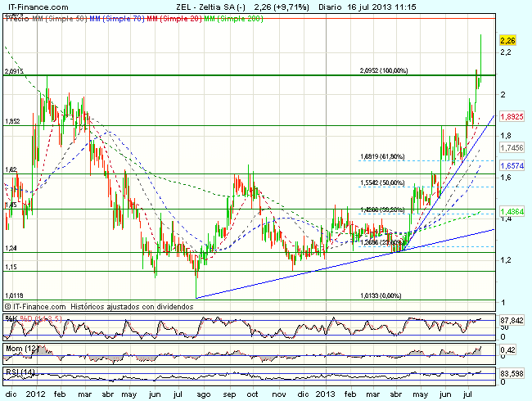Screen dimensions: 532x401
Task: Click the current price tag 2,26
Action: [507, 40]
